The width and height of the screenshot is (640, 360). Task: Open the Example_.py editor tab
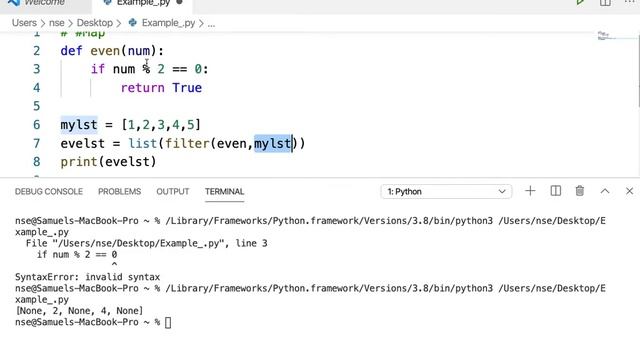(x=142, y=3)
